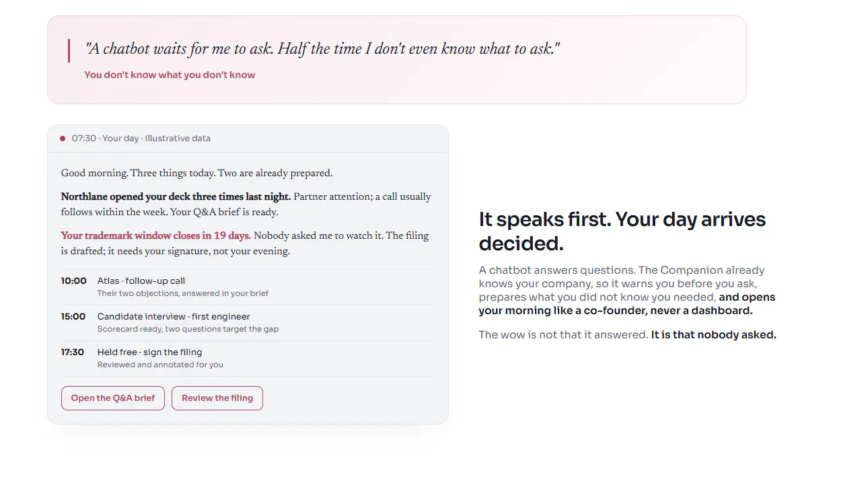Open the Q&A brief button
This screenshot has height=485, width=868.
[x=113, y=398]
